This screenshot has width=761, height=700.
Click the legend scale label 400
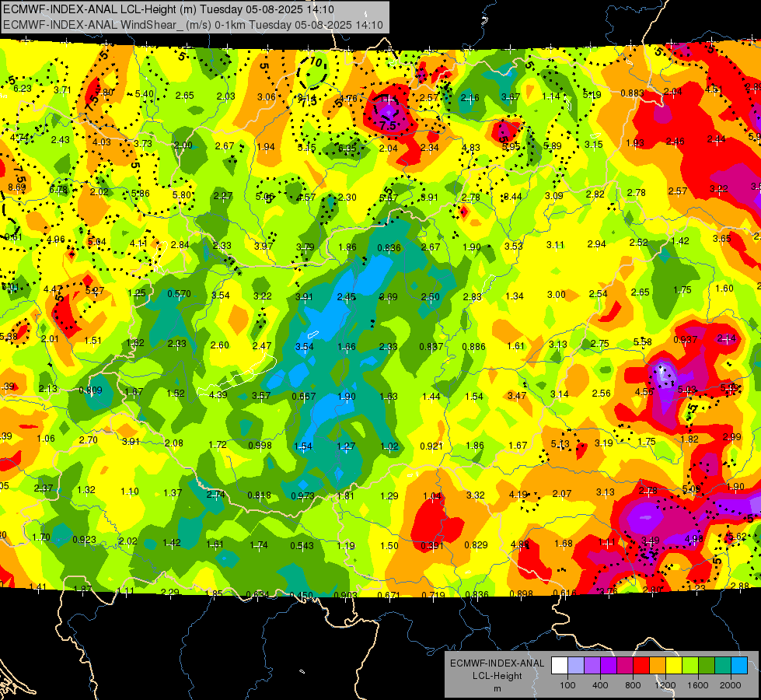600,685
